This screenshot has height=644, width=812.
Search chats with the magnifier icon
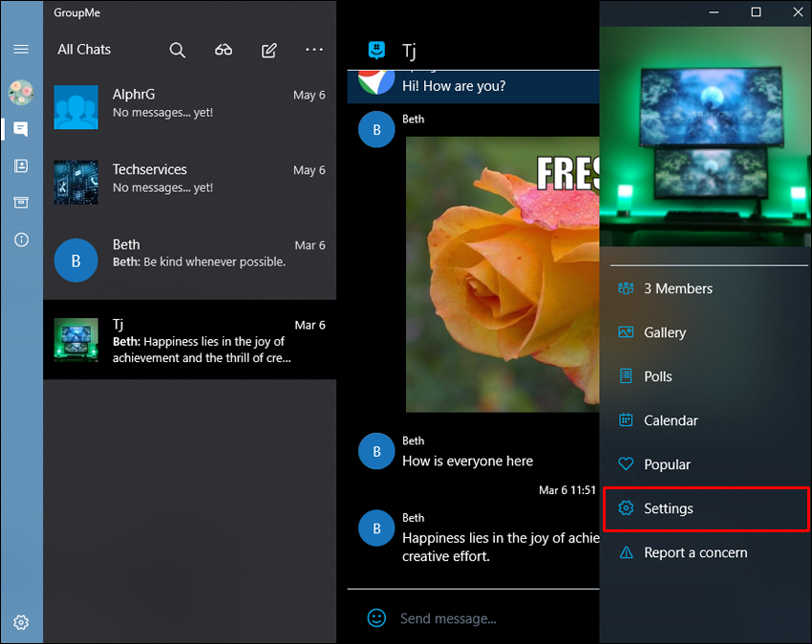(x=177, y=51)
